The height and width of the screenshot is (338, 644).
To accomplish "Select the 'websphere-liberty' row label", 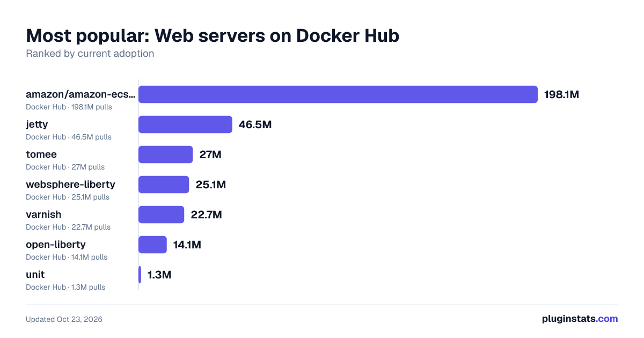I will click(x=70, y=185).
